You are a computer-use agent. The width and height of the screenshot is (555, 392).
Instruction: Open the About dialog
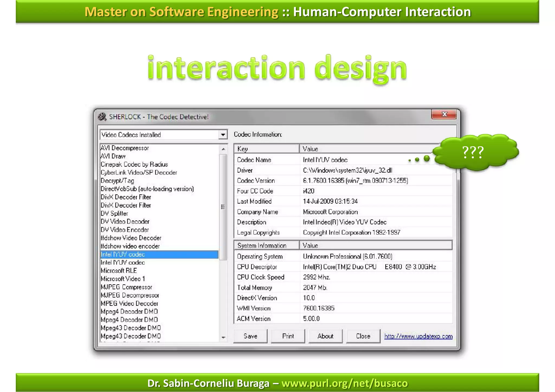325,336
